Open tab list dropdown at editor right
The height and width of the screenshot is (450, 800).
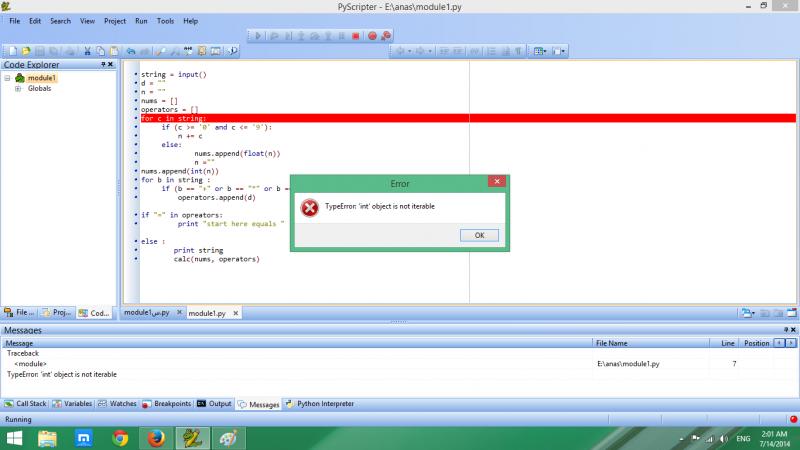point(748,313)
